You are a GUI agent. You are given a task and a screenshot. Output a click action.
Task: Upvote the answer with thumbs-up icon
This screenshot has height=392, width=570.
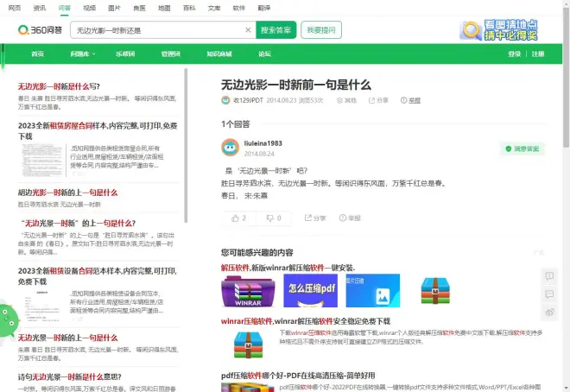[239, 218]
